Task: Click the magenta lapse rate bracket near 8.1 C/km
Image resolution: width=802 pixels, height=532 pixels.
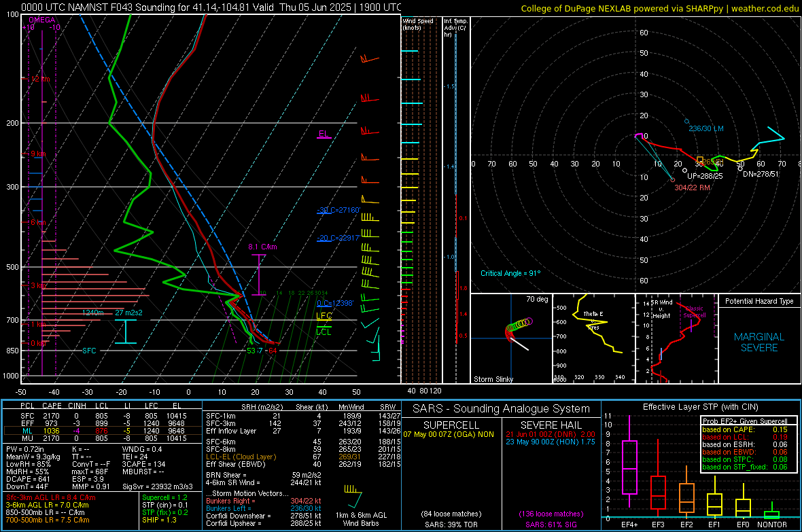Action: coord(259,274)
